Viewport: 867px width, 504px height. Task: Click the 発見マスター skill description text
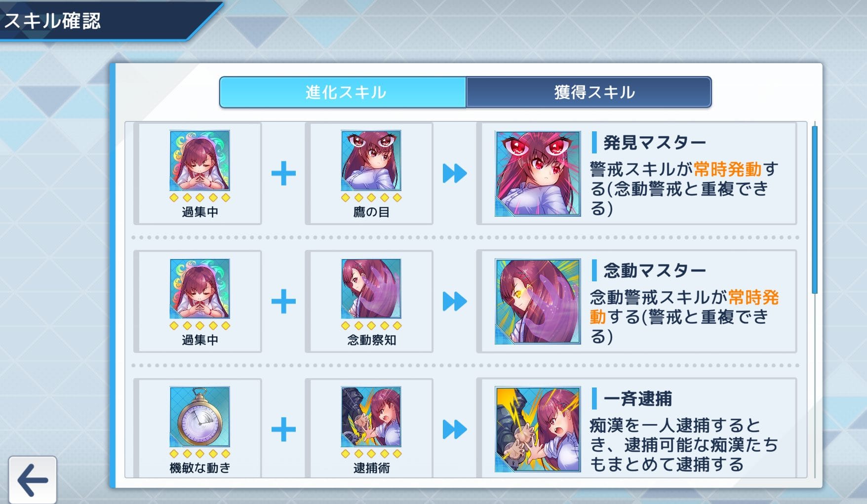(684, 189)
